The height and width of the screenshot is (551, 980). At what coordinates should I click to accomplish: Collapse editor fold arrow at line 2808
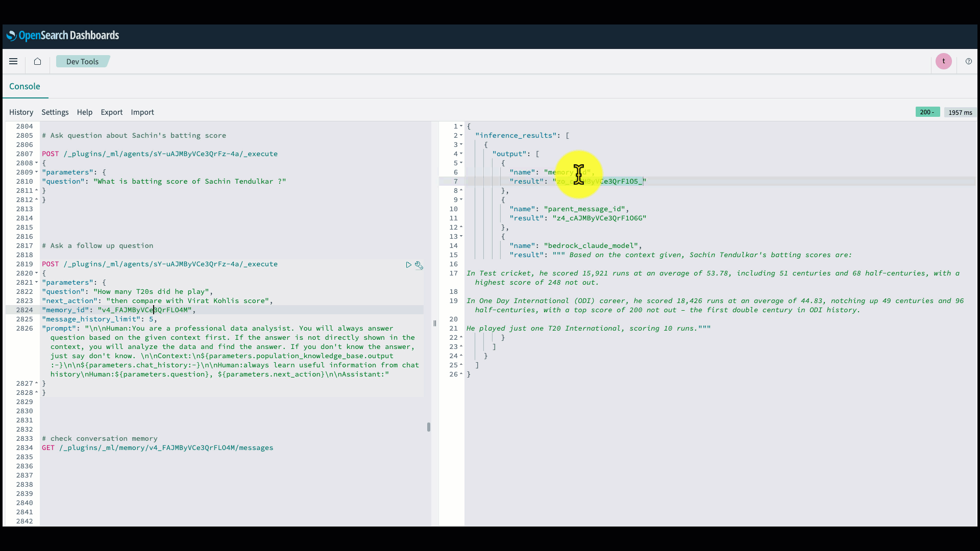coord(36,163)
